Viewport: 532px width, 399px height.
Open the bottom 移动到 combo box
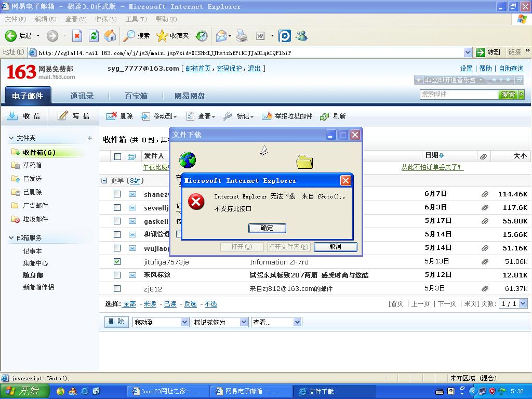pyautogui.click(x=161, y=322)
